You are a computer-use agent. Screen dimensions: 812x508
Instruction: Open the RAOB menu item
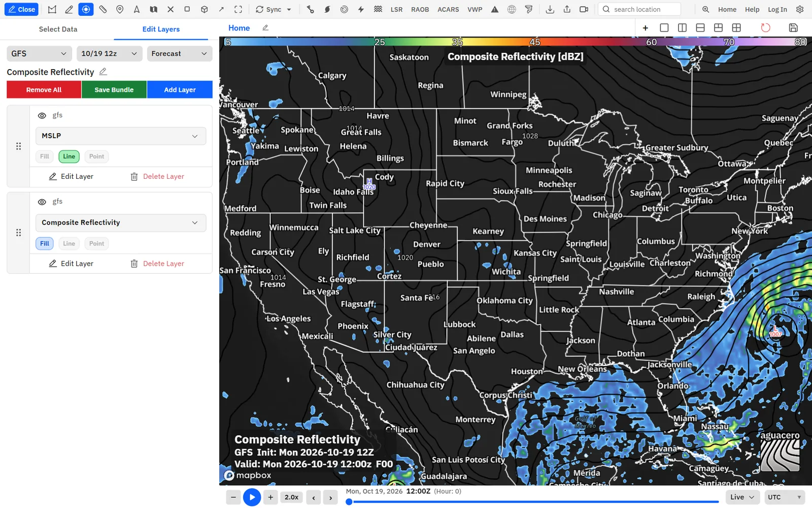tap(420, 9)
